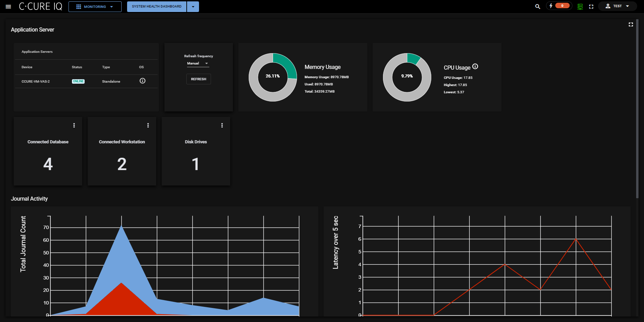Viewport: 644px width, 322px height.
Task: Open the hamburger navigation menu
Action: (x=8, y=7)
